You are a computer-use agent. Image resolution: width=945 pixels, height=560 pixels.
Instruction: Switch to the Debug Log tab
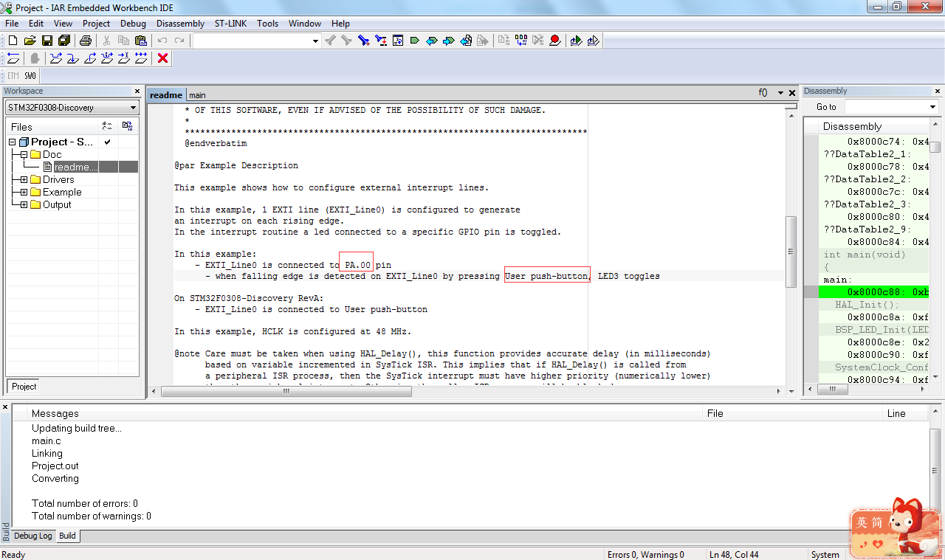(x=33, y=536)
